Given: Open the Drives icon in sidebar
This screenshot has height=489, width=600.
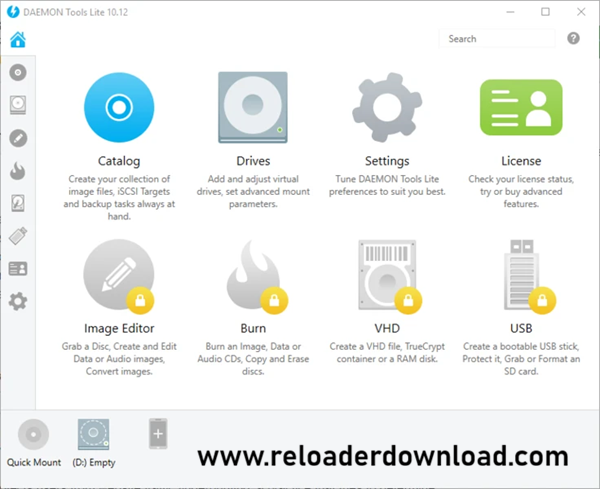Looking at the screenshot, I should pyautogui.click(x=18, y=105).
